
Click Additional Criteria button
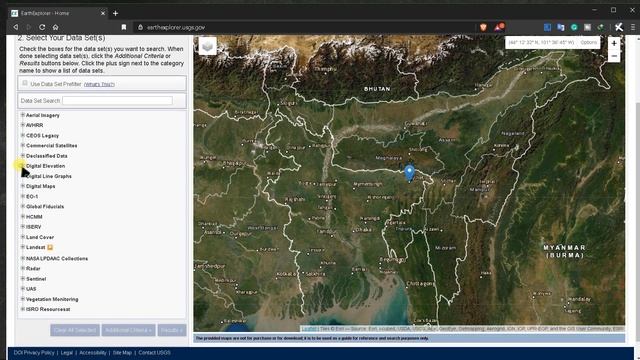point(129,330)
